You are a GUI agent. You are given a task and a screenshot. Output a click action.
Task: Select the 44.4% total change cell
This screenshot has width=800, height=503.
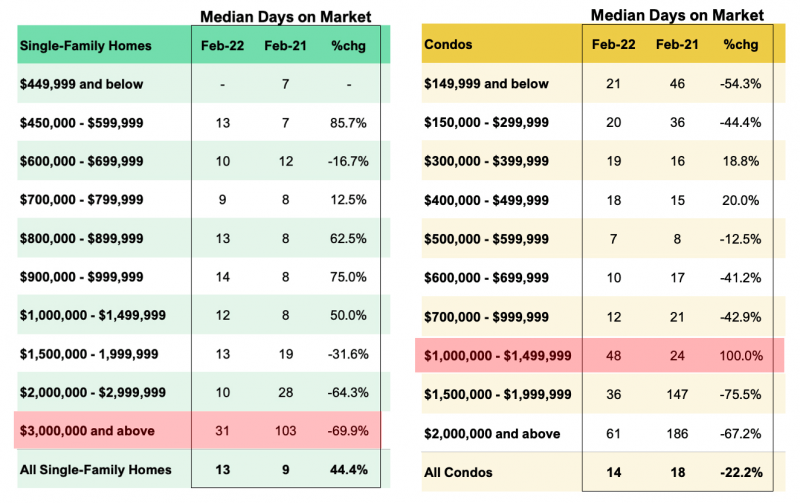click(349, 469)
